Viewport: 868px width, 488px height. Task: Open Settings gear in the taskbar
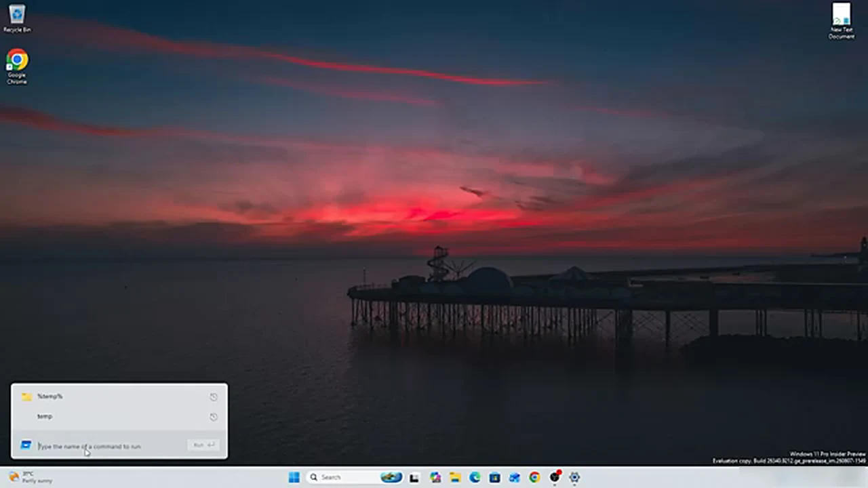[x=574, y=477]
